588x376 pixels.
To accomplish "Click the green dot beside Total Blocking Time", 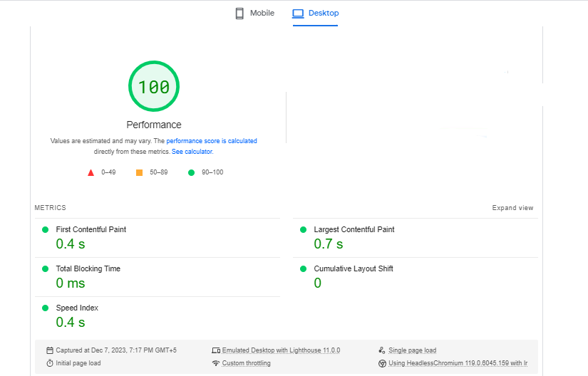I will 45,268.
